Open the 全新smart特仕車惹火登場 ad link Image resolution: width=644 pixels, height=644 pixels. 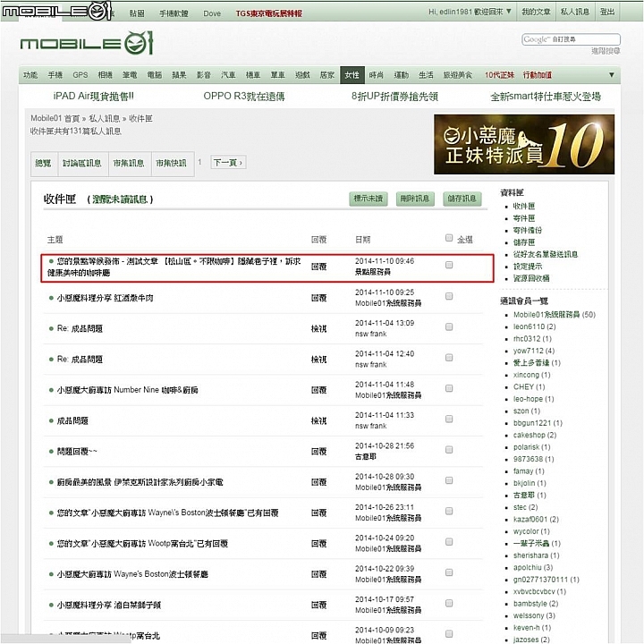546,97
